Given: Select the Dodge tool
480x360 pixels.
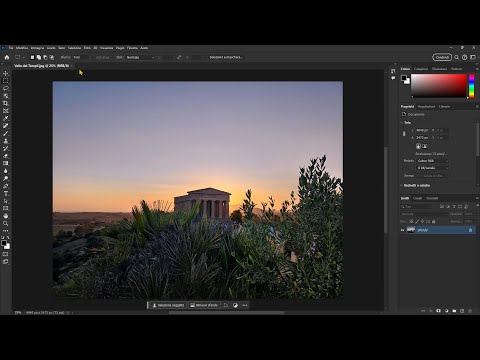Looking at the screenshot, I should coord(6,178).
